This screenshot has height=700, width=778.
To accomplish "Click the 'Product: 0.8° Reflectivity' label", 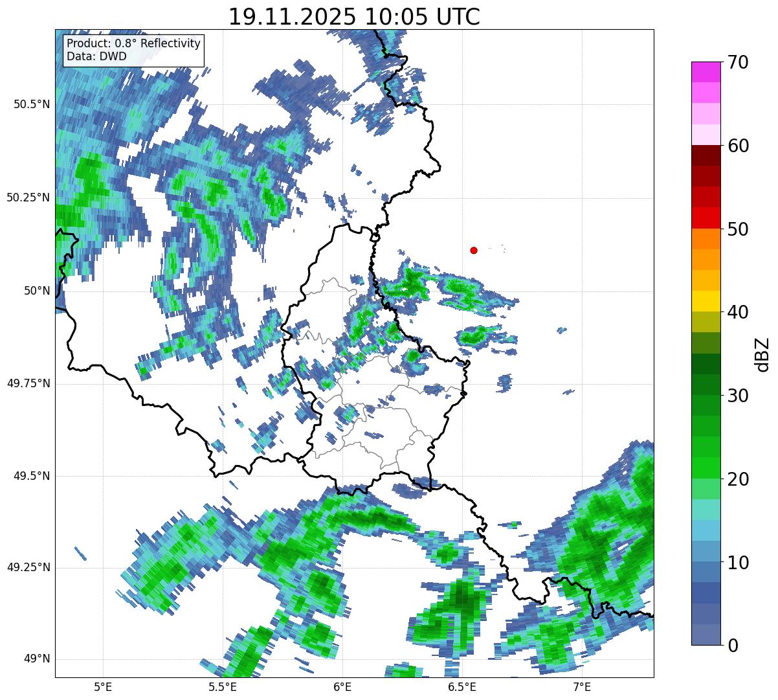I will coord(134,43).
